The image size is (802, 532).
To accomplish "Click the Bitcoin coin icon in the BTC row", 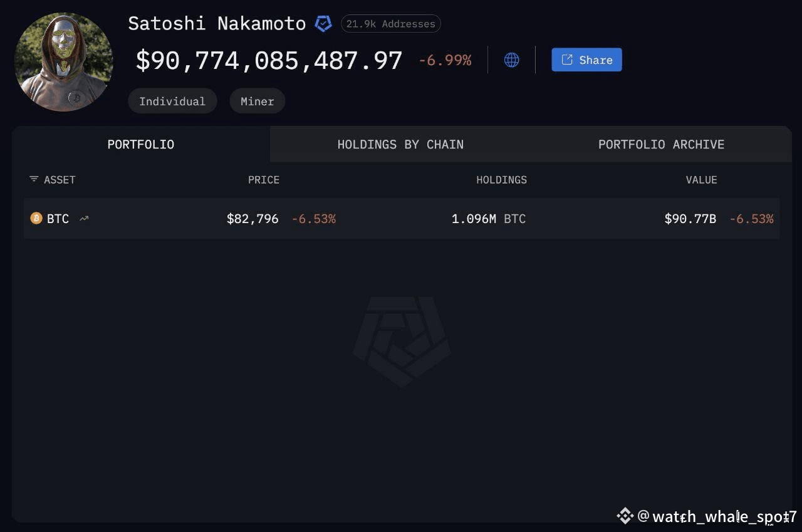I will [x=36, y=219].
